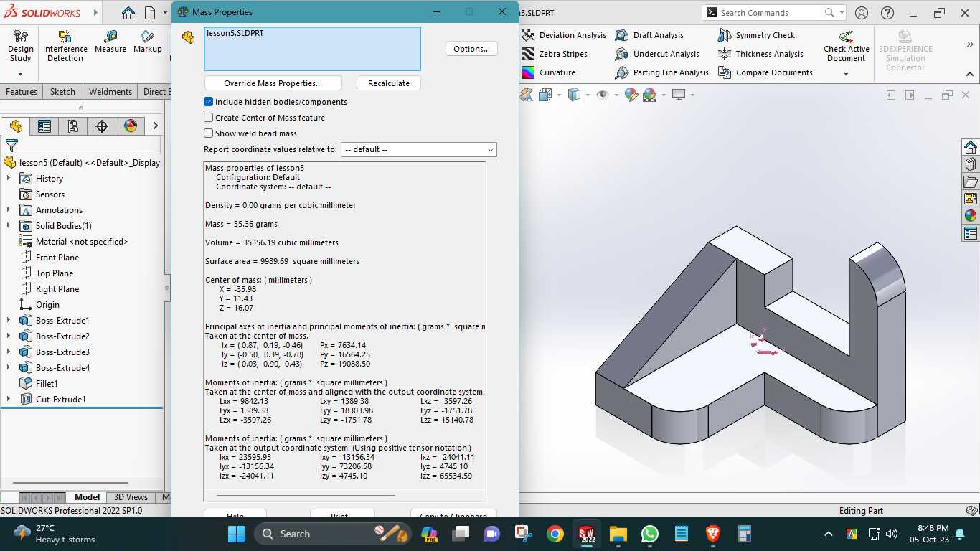Image resolution: width=980 pixels, height=551 pixels.
Task: Select the Model tab at bottom
Action: pos(87,497)
